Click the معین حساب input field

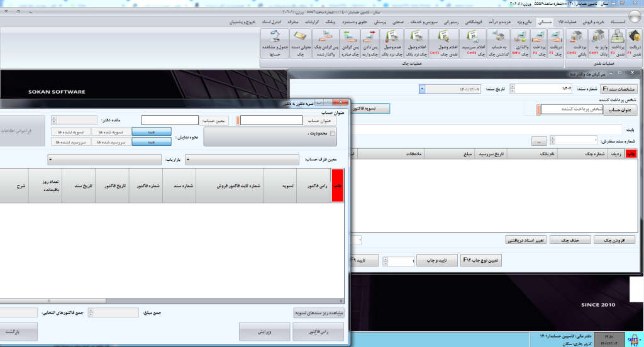point(170,120)
